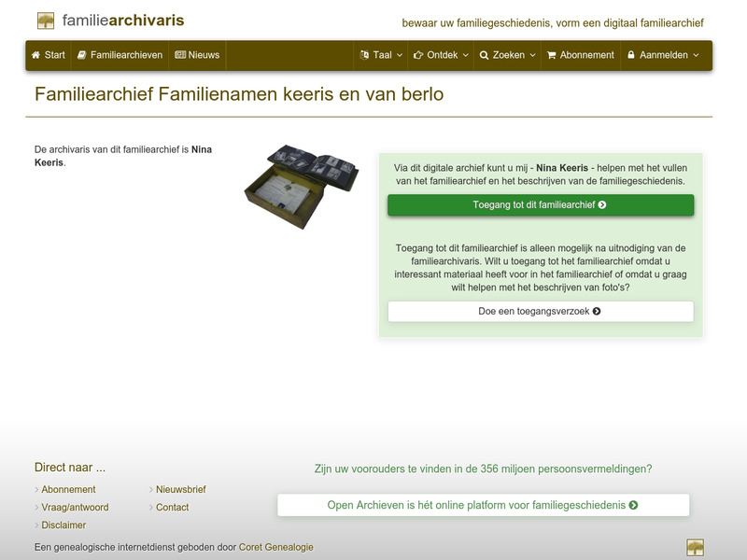The height and width of the screenshot is (560, 747).
Task: Follow the Abonnement footer link
Action: click(68, 489)
